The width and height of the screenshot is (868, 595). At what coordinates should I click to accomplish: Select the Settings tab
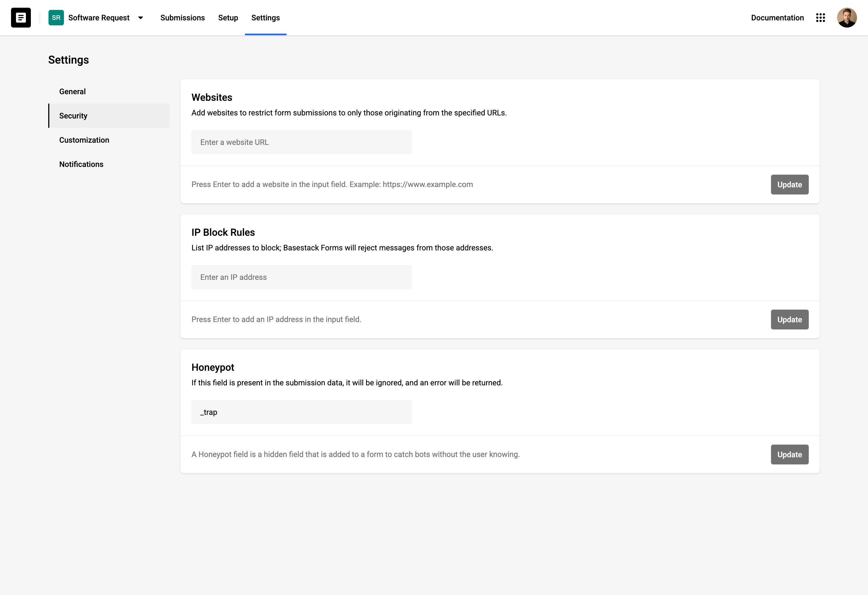pos(265,18)
